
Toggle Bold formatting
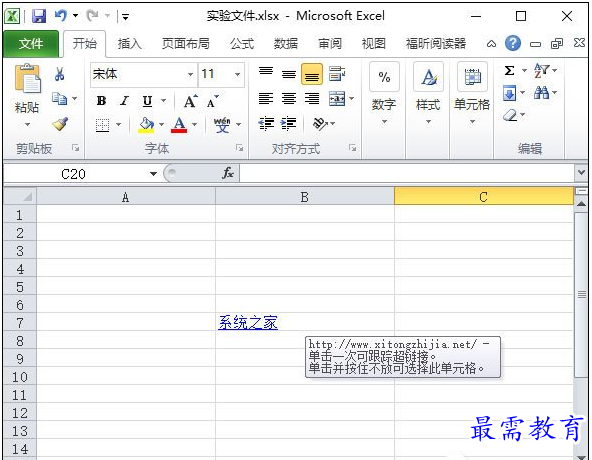(101, 101)
